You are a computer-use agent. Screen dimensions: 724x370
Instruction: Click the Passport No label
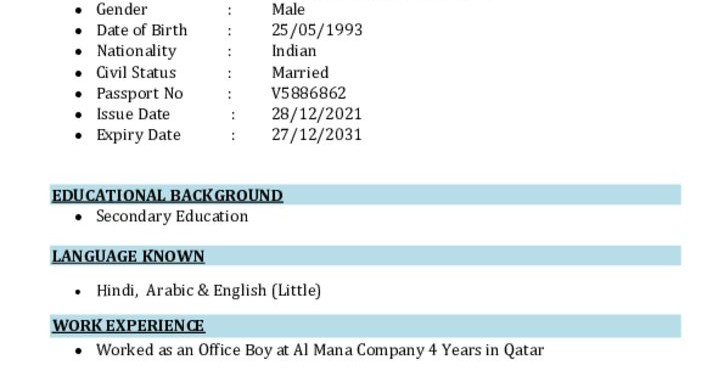139,94
